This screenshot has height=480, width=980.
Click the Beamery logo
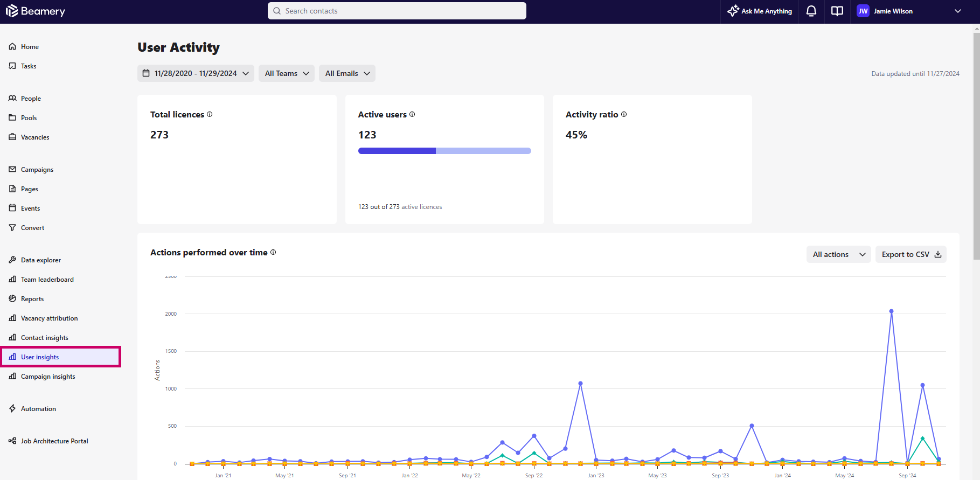pos(36,11)
